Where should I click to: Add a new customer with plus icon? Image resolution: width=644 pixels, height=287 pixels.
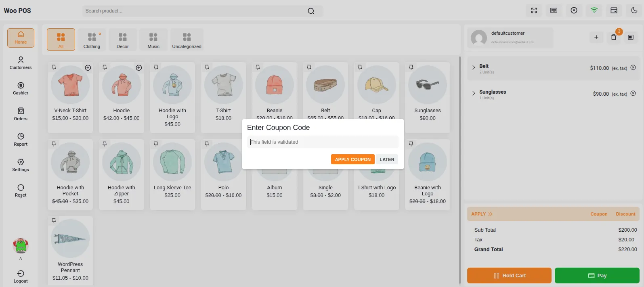[x=596, y=37]
